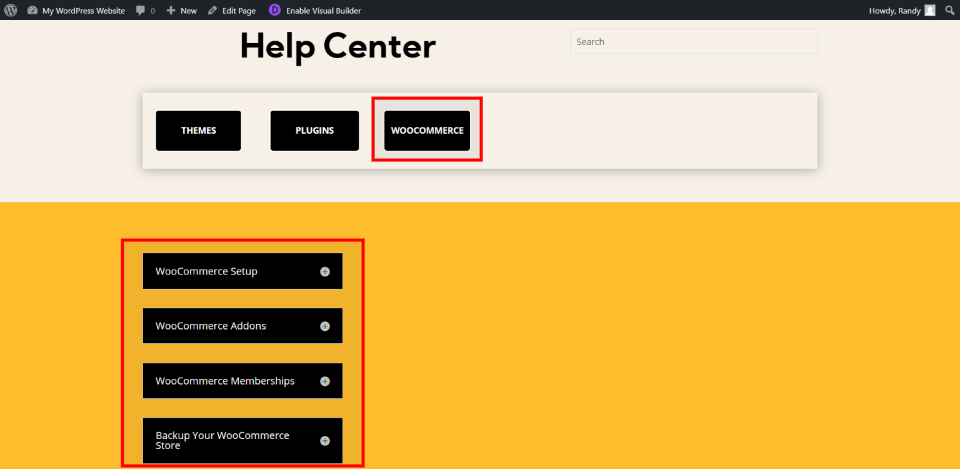
Task: Click Enable Visual Builder link
Action: click(x=323, y=11)
